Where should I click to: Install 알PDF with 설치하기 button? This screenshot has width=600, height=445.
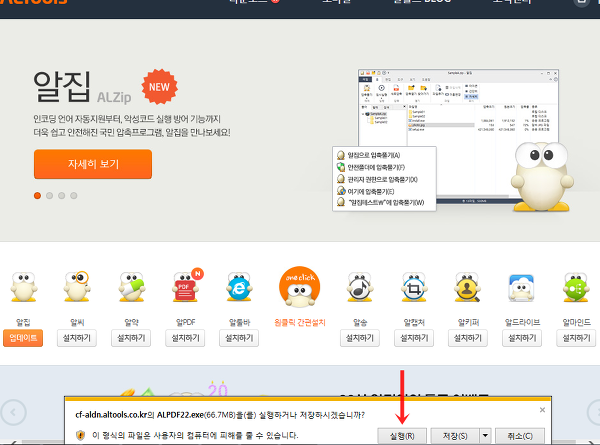coord(186,338)
